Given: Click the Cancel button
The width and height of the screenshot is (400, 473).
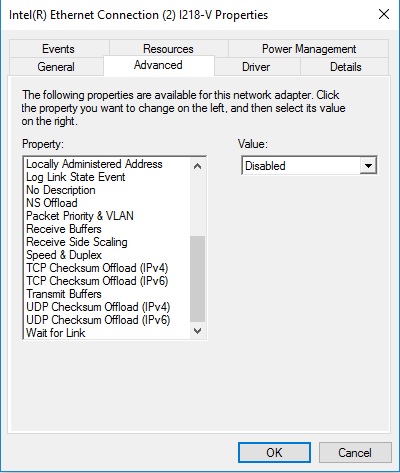Looking at the screenshot, I should pos(355,452).
